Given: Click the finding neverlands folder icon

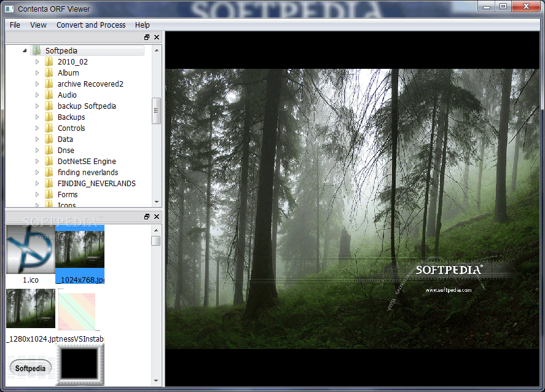Looking at the screenshot, I should point(49,173).
